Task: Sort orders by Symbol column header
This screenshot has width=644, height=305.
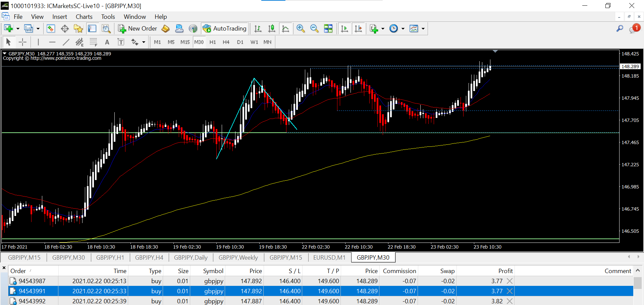Action: pos(213,271)
